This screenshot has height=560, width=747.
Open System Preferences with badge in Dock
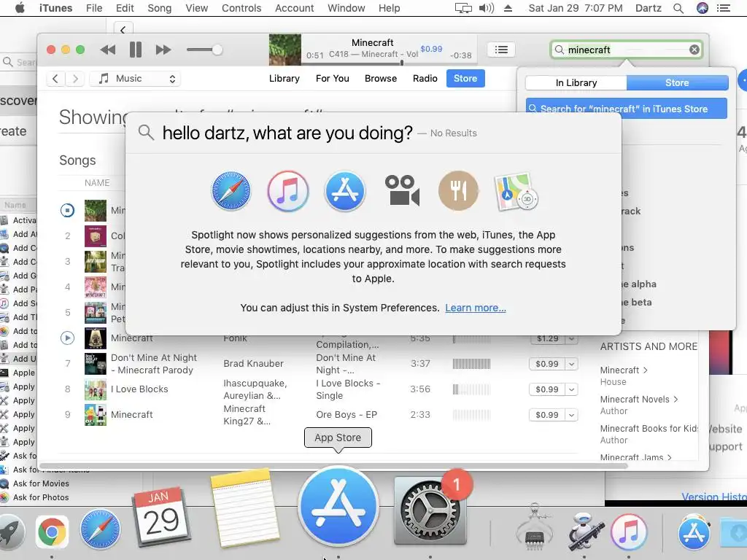(x=430, y=510)
